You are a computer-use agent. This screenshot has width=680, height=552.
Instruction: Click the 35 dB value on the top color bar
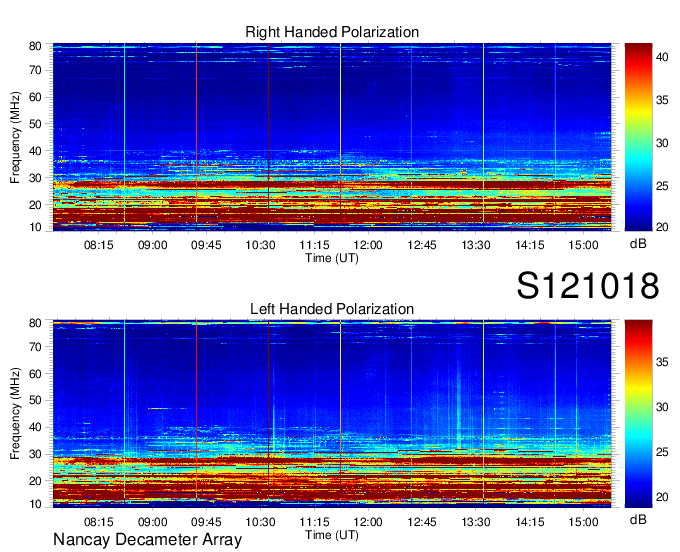click(662, 100)
